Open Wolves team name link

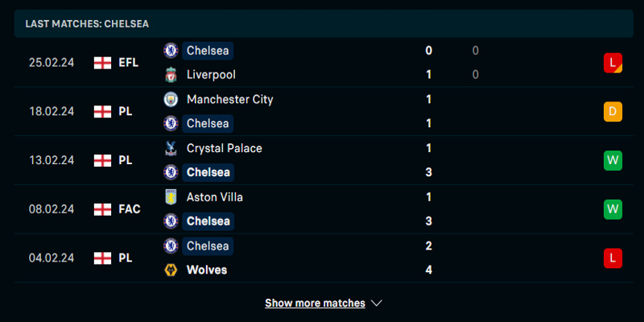[207, 270]
